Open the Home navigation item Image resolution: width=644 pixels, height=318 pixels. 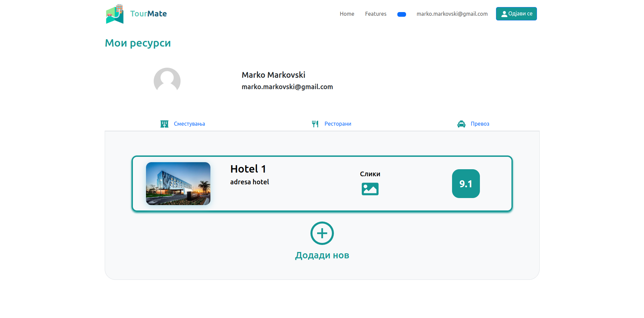(x=347, y=14)
